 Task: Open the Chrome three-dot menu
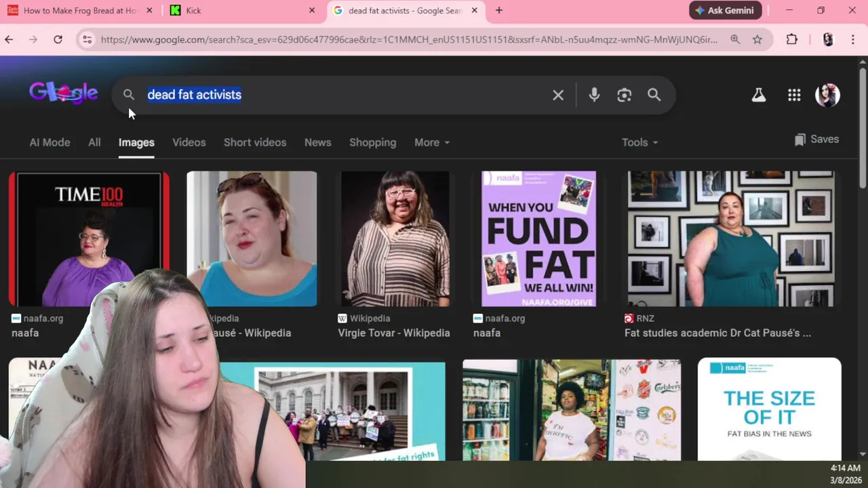coord(852,39)
